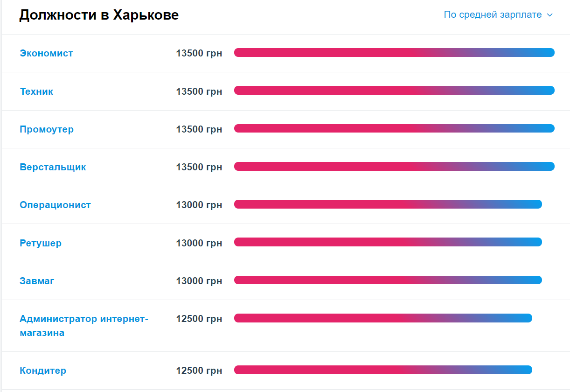Open the Экономист position link
This screenshot has height=392, width=570.
pyautogui.click(x=46, y=53)
